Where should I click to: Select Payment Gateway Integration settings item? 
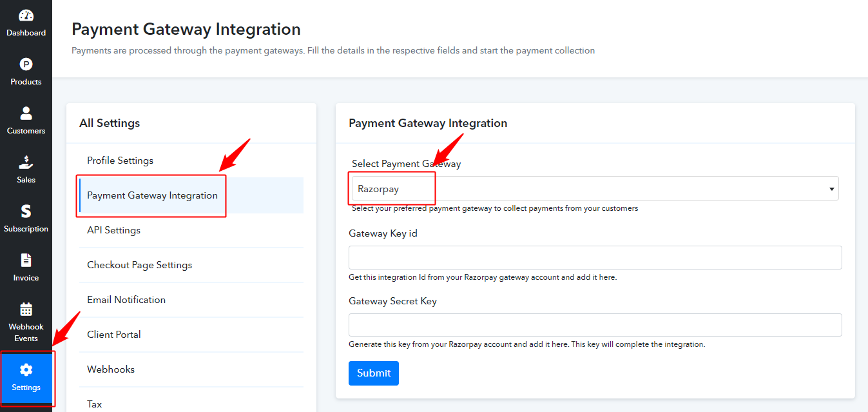153,195
